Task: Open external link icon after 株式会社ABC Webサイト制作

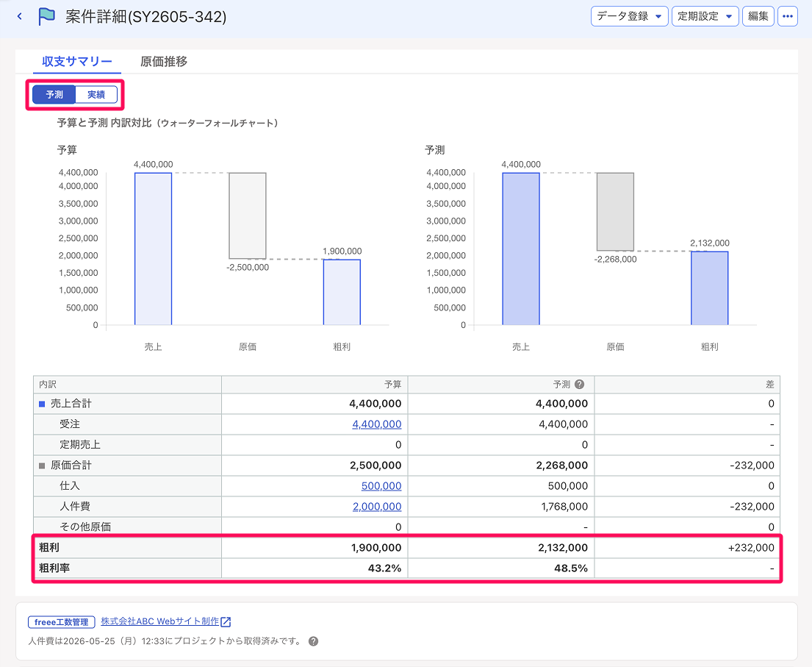Action: (x=226, y=621)
